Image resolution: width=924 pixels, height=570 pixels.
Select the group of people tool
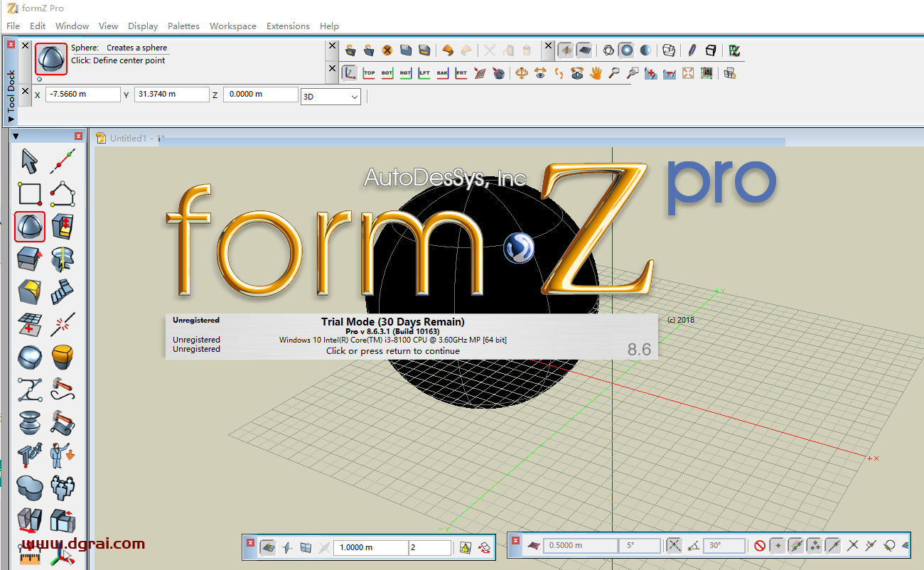coord(63,488)
